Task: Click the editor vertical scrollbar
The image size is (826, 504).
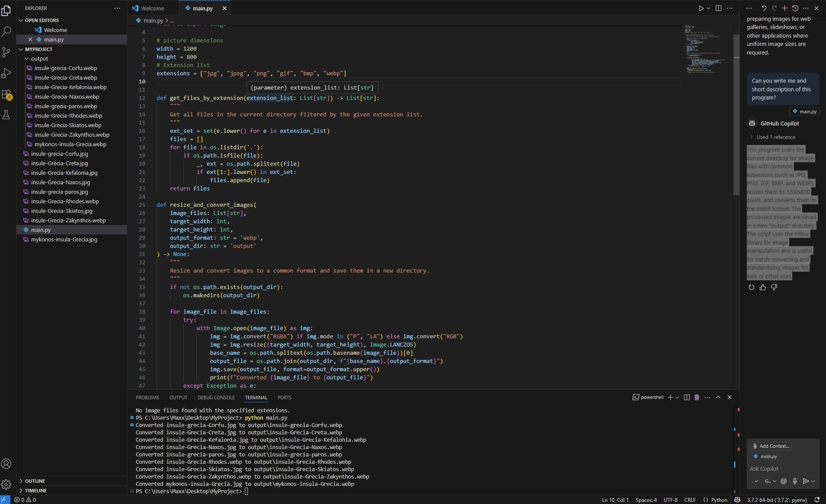Action: (x=736, y=114)
